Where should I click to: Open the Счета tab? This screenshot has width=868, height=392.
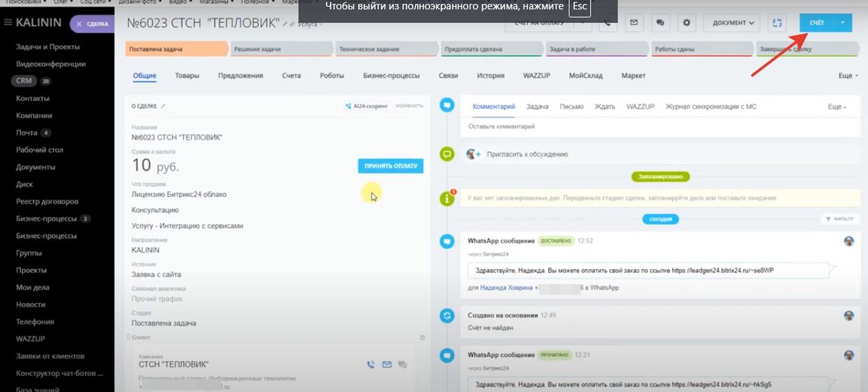(292, 75)
